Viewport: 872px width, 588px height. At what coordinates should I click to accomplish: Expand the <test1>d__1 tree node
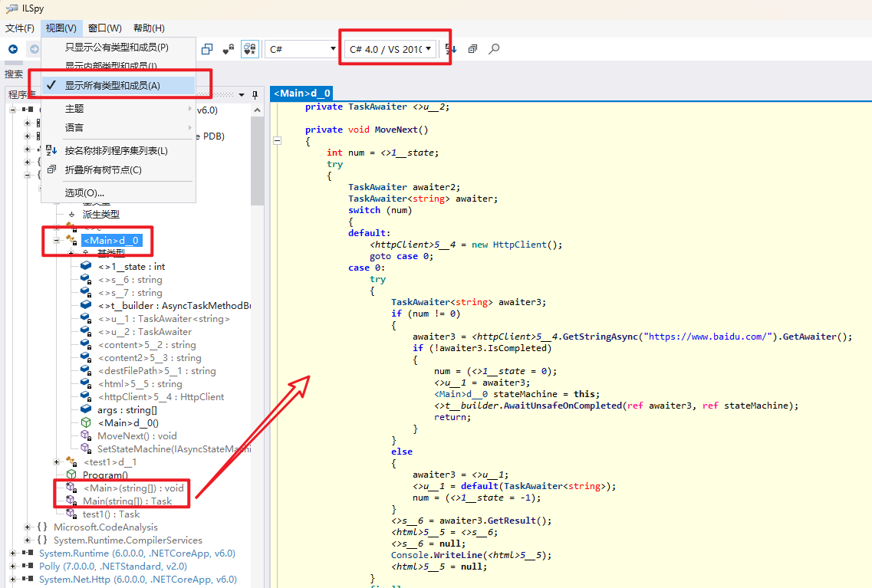56,462
